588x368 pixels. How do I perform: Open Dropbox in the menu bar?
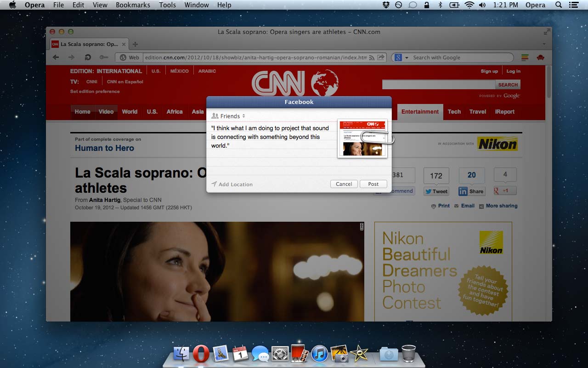click(386, 5)
